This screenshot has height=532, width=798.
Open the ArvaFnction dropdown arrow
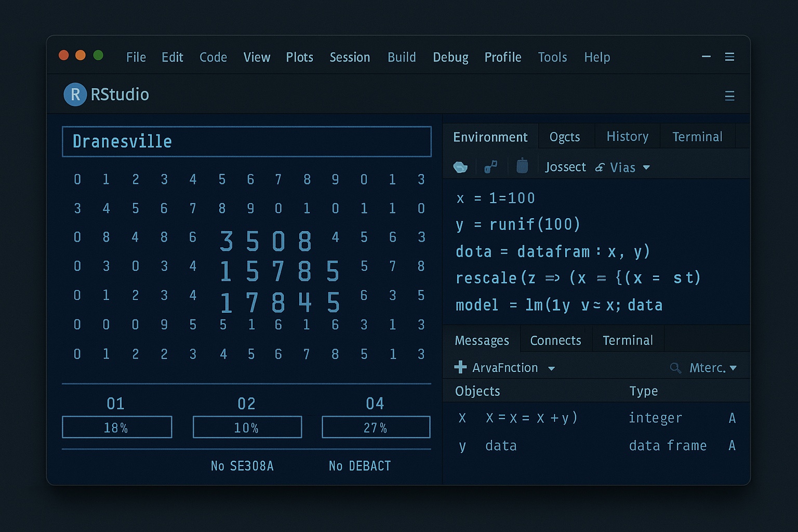point(551,368)
